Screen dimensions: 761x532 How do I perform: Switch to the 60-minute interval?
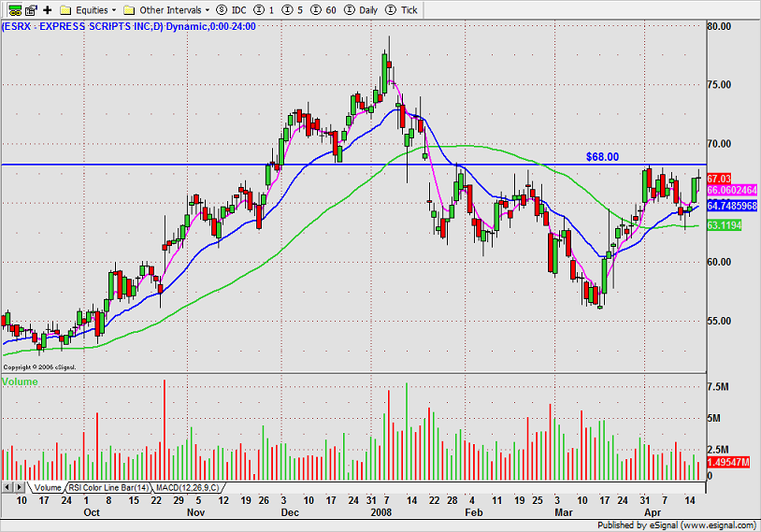tap(323, 10)
